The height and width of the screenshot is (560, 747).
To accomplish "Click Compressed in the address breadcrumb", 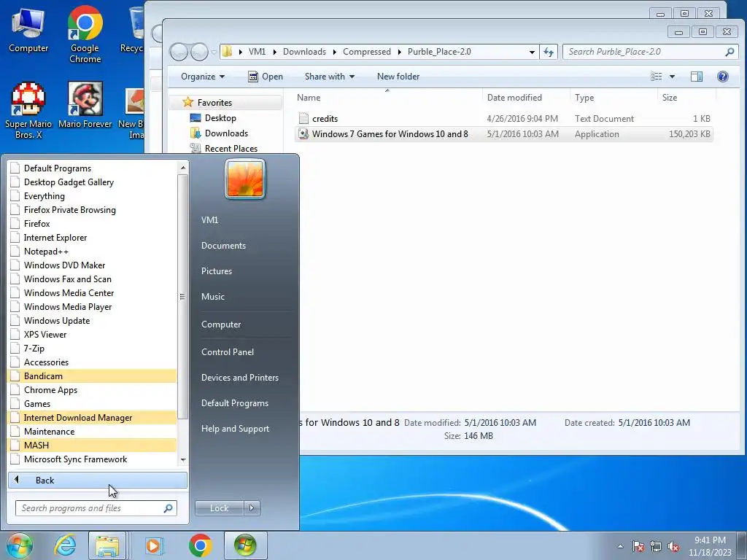I will point(367,52).
